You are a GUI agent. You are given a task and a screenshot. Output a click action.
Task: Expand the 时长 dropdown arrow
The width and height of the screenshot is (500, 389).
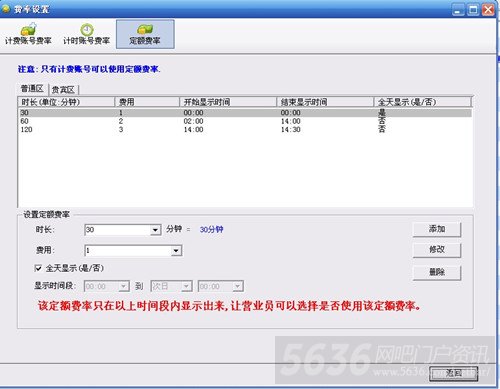point(155,230)
